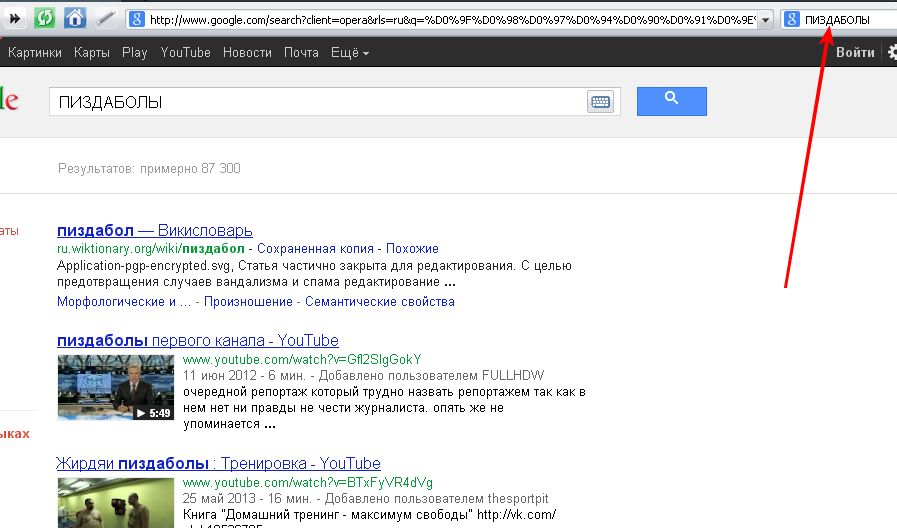Open the Произношение sublink

point(248,301)
